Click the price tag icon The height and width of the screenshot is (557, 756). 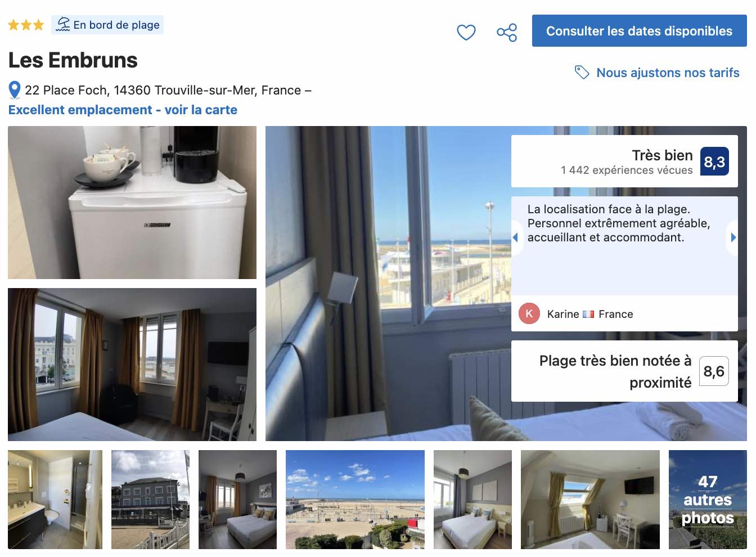click(582, 73)
